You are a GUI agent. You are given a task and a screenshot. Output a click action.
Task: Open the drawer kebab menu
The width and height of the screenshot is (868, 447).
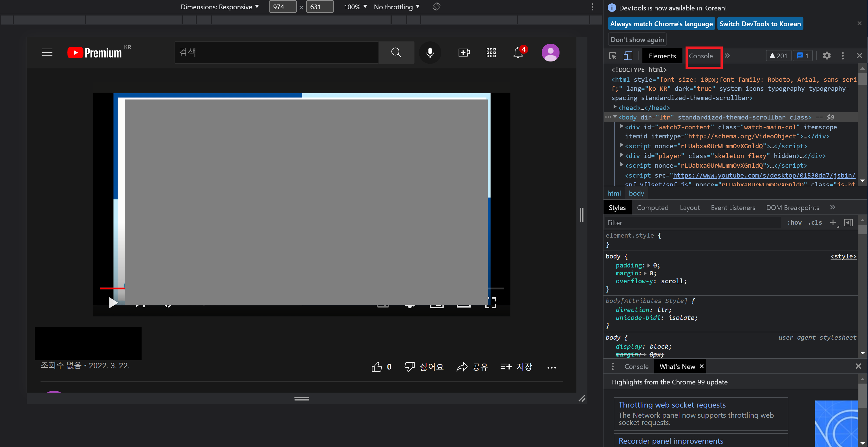pyautogui.click(x=613, y=366)
